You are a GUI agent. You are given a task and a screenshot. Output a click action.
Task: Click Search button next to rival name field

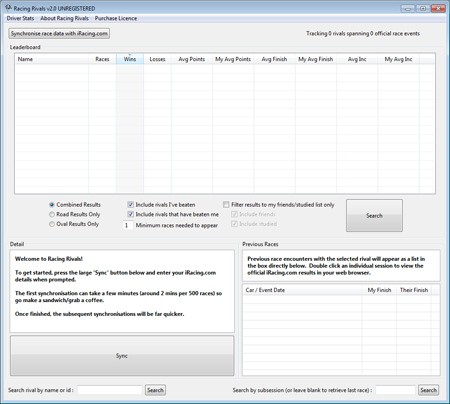155,390
